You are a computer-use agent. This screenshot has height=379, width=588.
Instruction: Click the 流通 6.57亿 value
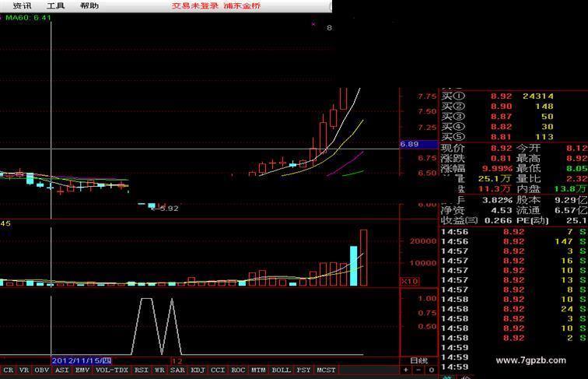tap(571, 210)
